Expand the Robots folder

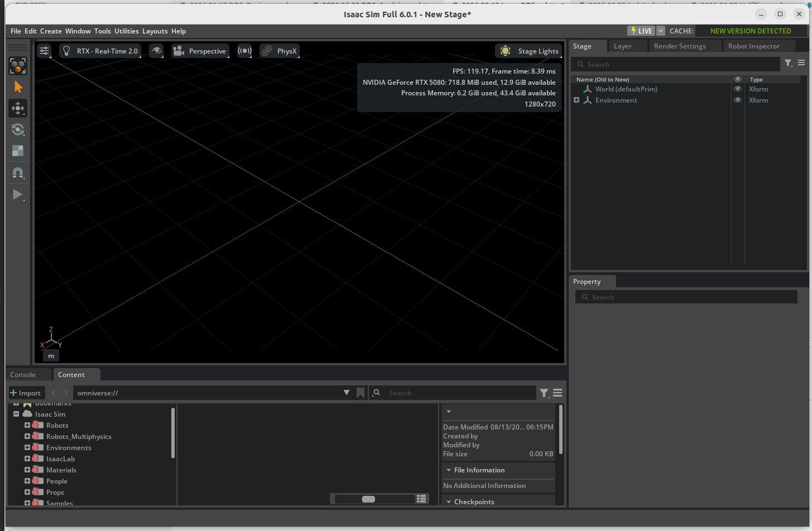[x=27, y=425]
